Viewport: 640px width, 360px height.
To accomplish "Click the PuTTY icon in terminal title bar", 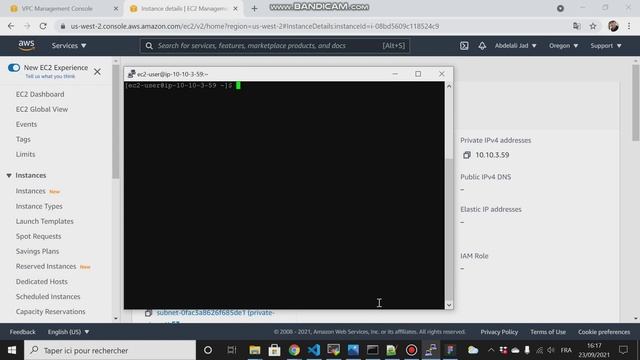I will [x=131, y=74].
